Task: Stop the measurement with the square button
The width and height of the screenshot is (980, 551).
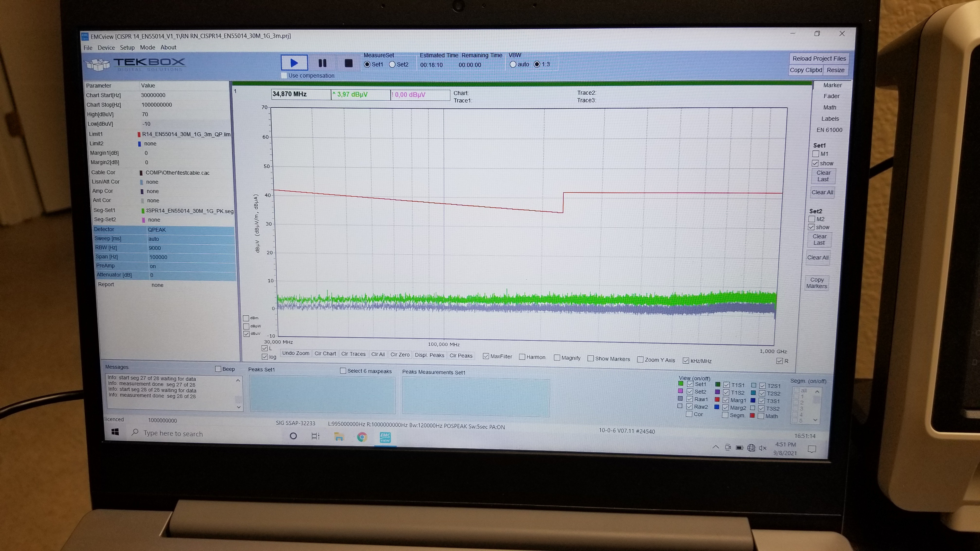Action: click(349, 63)
